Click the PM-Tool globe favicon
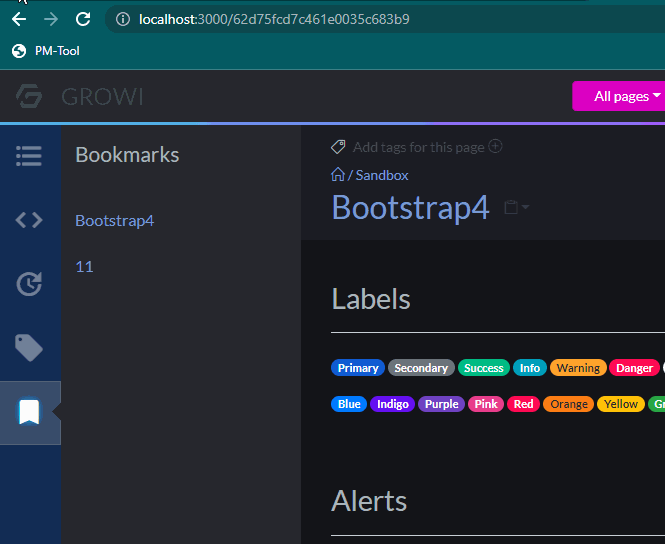The width and height of the screenshot is (665, 544). pos(19,51)
